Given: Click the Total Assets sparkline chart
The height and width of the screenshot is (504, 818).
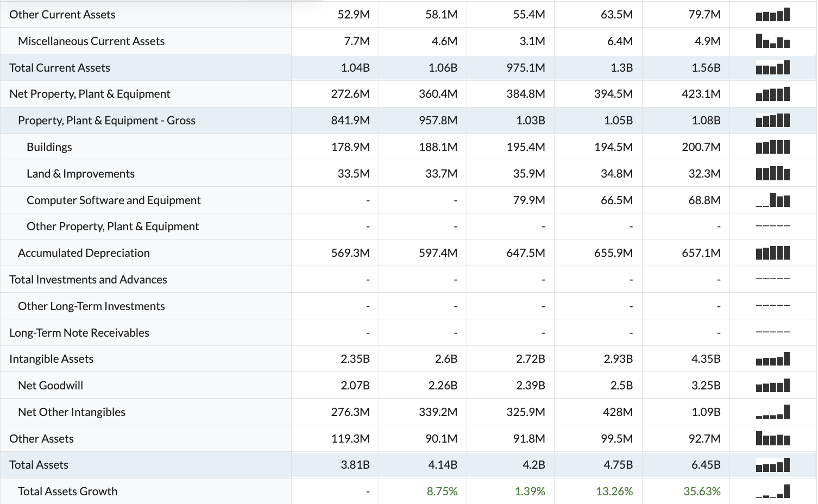Looking at the screenshot, I should (x=773, y=465).
